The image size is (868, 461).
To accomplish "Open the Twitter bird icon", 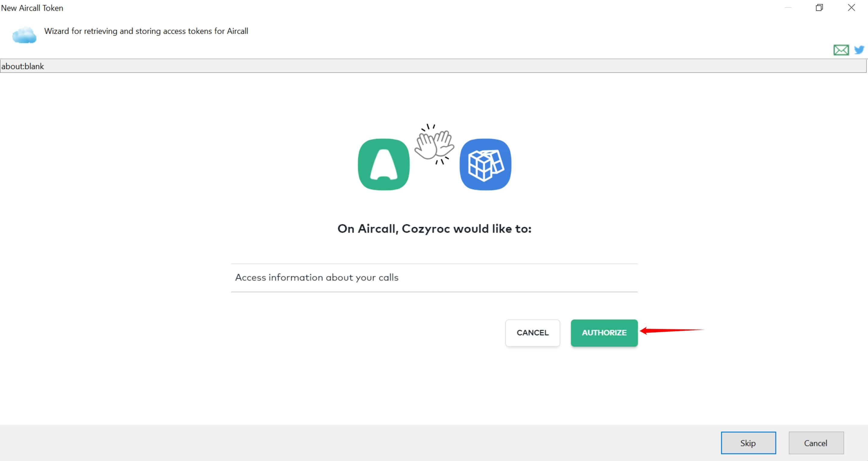I will tap(859, 50).
